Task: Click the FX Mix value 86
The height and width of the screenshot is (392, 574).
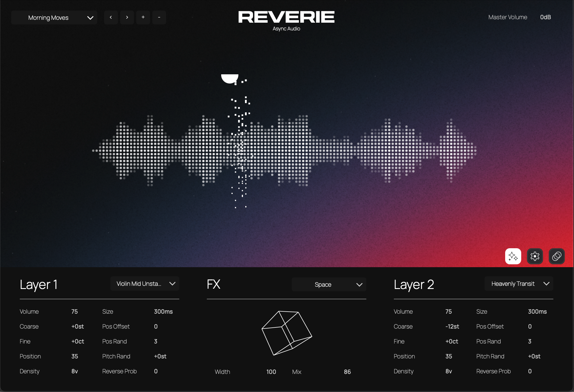Action: (347, 372)
